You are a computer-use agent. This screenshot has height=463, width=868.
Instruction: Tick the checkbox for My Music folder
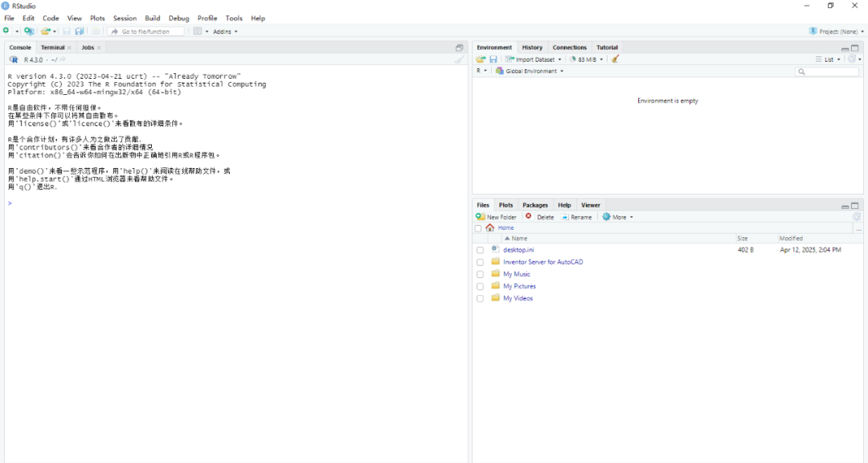pyautogui.click(x=480, y=274)
